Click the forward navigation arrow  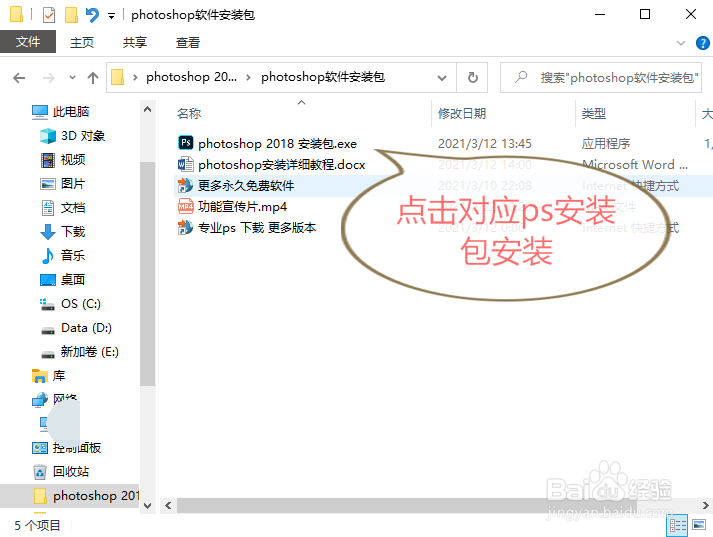pyautogui.click(x=48, y=78)
